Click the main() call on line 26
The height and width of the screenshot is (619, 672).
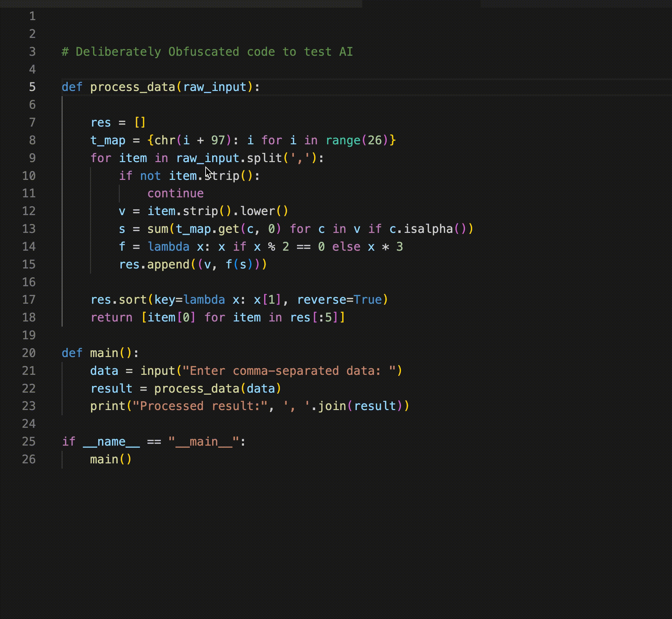click(x=111, y=459)
